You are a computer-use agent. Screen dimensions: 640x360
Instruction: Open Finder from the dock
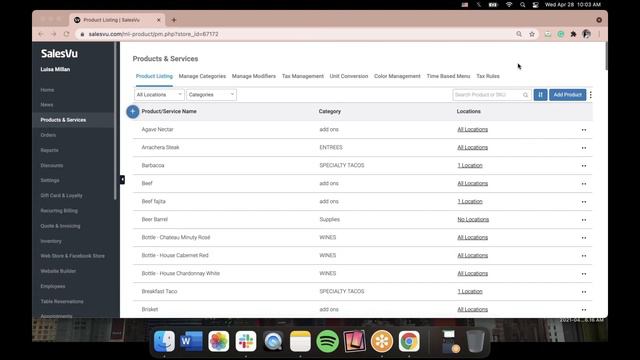(x=164, y=341)
